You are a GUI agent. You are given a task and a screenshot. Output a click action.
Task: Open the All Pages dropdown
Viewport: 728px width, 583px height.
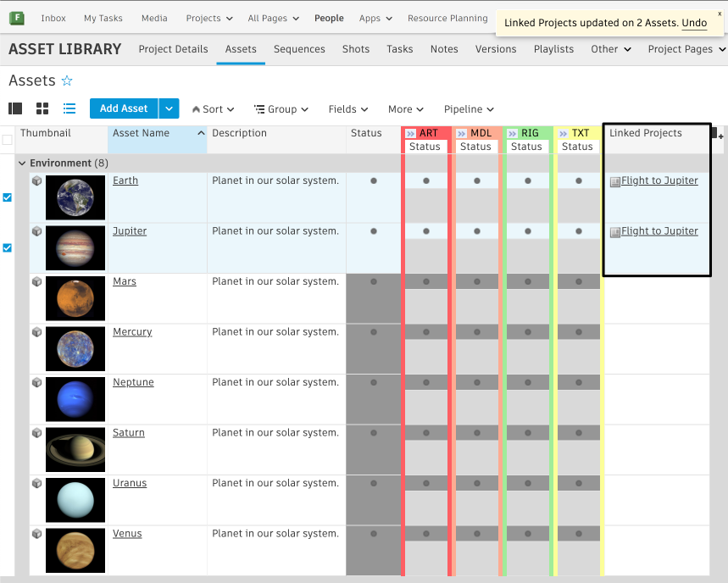[x=274, y=18]
